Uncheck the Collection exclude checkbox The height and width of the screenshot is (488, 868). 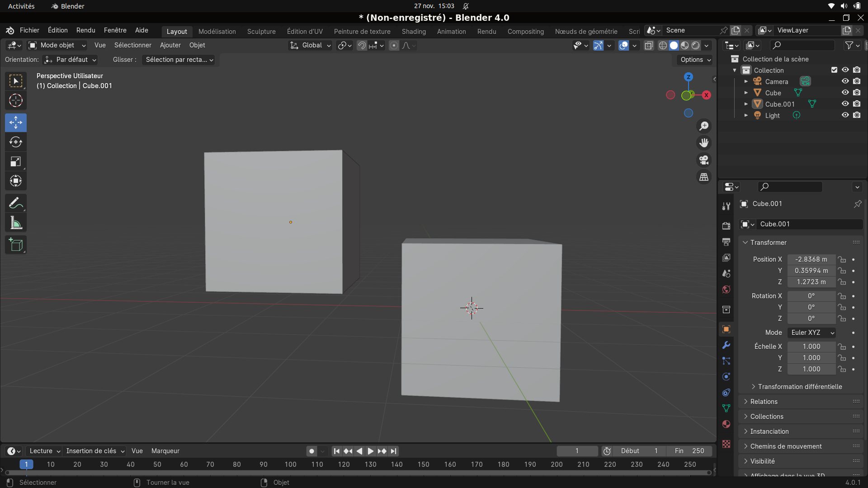834,70
